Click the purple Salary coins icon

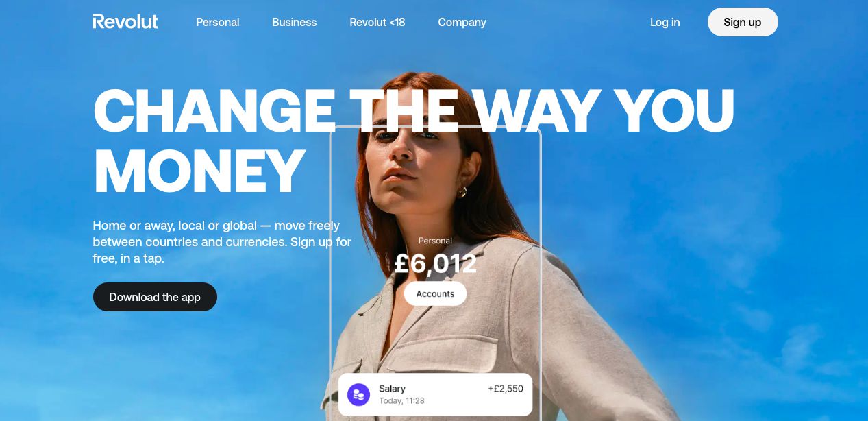click(x=358, y=394)
